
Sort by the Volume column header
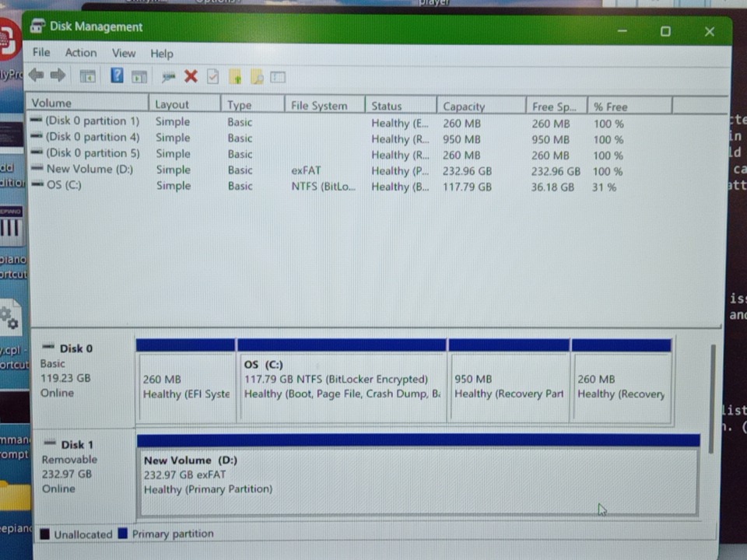pyautogui.click(x=87, y=103)
